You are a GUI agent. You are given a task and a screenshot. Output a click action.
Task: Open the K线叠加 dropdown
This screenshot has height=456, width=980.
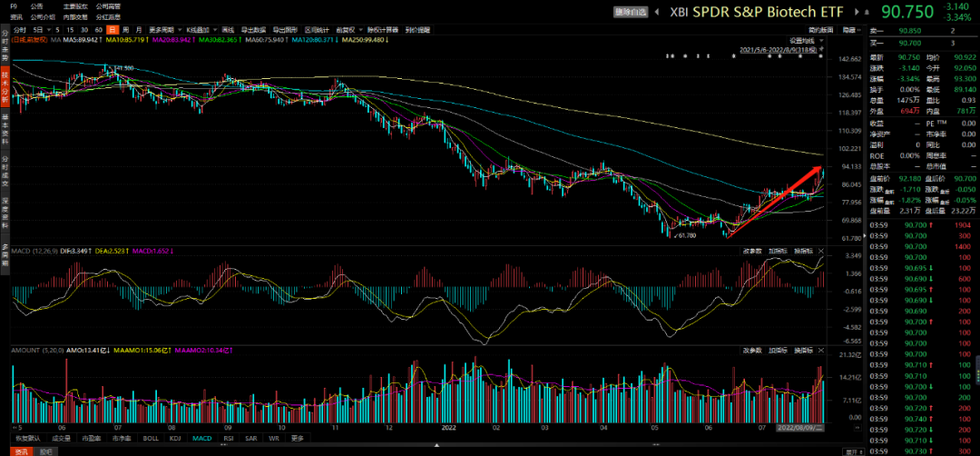click(214, 29)
